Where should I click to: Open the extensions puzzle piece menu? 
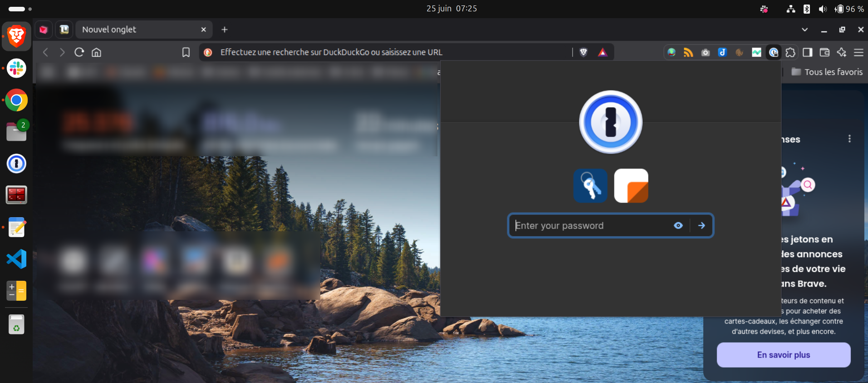[790, 52]
